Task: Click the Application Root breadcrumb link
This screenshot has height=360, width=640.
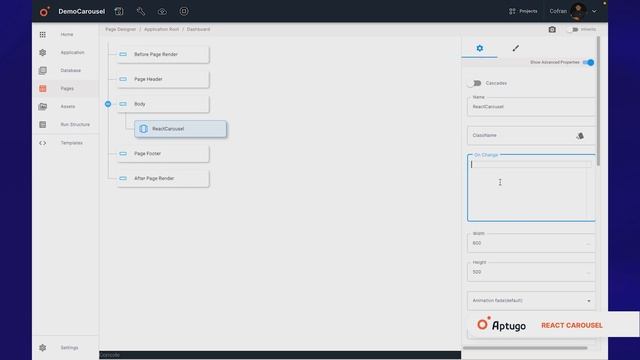Action: point(161,29)
